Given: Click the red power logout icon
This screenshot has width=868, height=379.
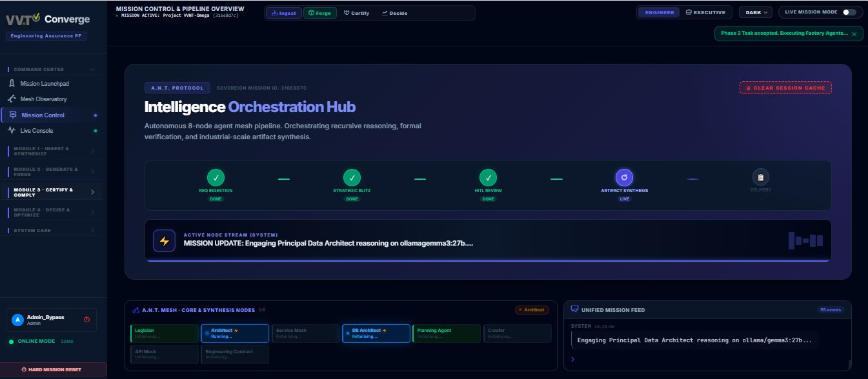Looking at the screenshot, I should coord(86,319).
